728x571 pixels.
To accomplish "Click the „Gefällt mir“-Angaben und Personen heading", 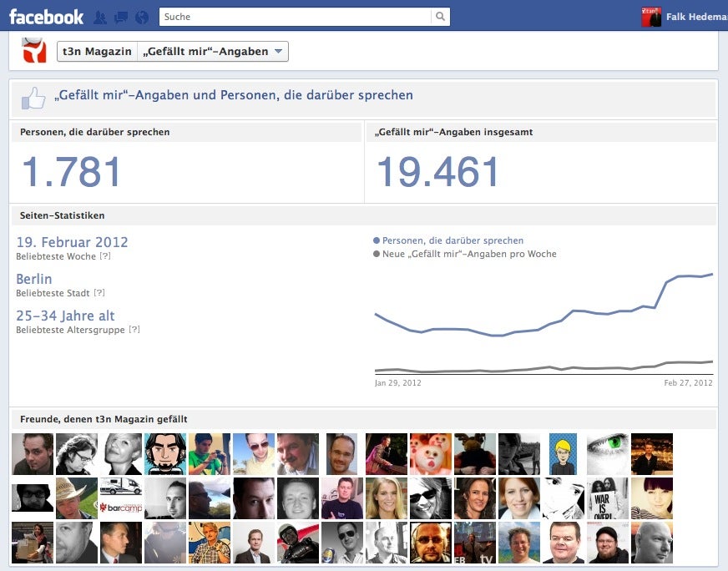I will [234, 95].
